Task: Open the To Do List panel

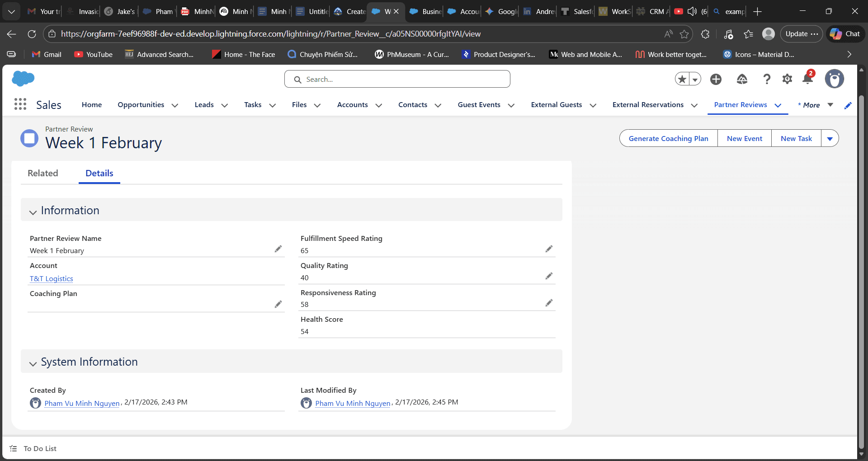Action: click(x=39, y=448)
